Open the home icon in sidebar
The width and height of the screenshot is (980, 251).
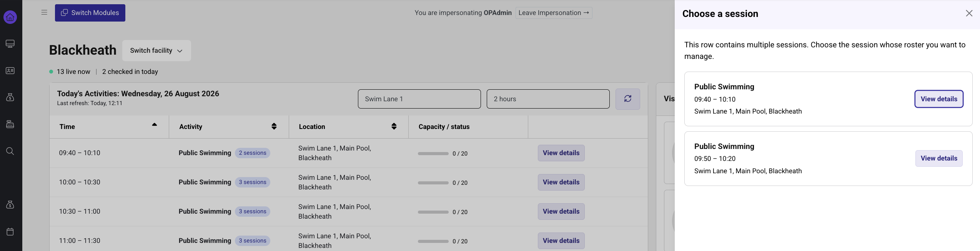pos(10,17)
